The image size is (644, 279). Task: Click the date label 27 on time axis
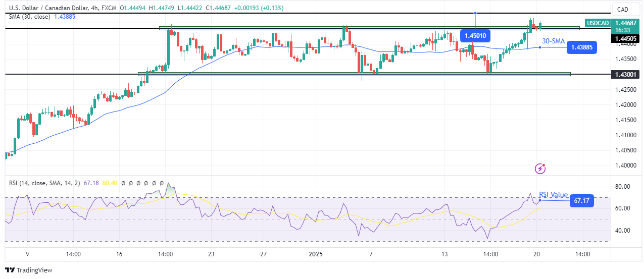click(263, 255)
